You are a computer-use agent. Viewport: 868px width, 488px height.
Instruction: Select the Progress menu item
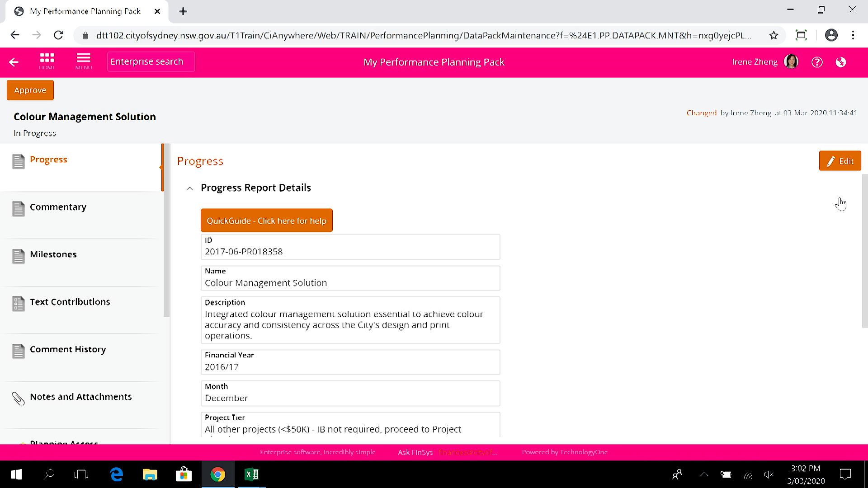click(x=48, y=159)
